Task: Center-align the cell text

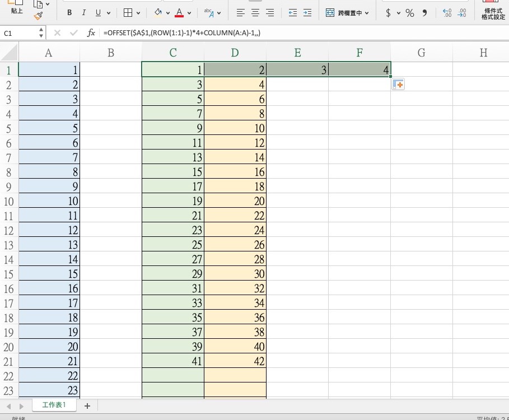Action: point(255,13)
